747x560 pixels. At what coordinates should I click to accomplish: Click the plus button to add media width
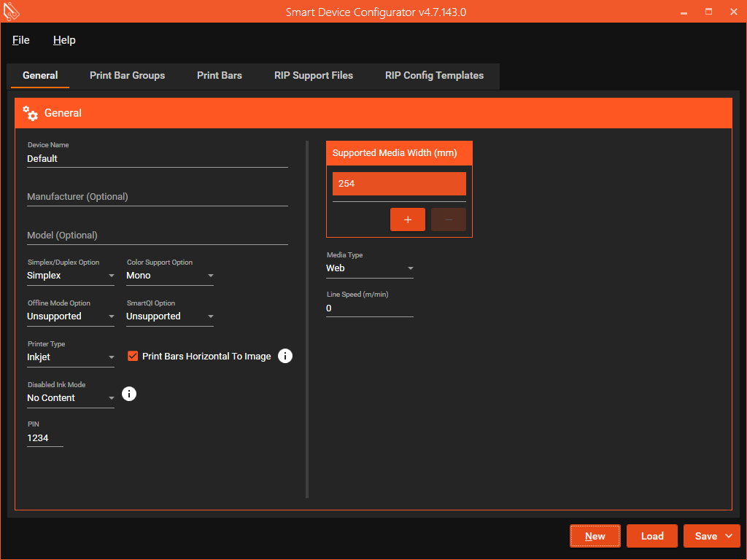tap(408, 219)
